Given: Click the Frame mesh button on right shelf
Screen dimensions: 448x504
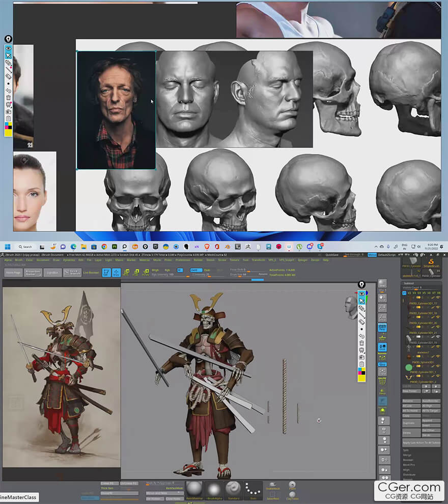Looking at the screenshot, I should point(382,381).
